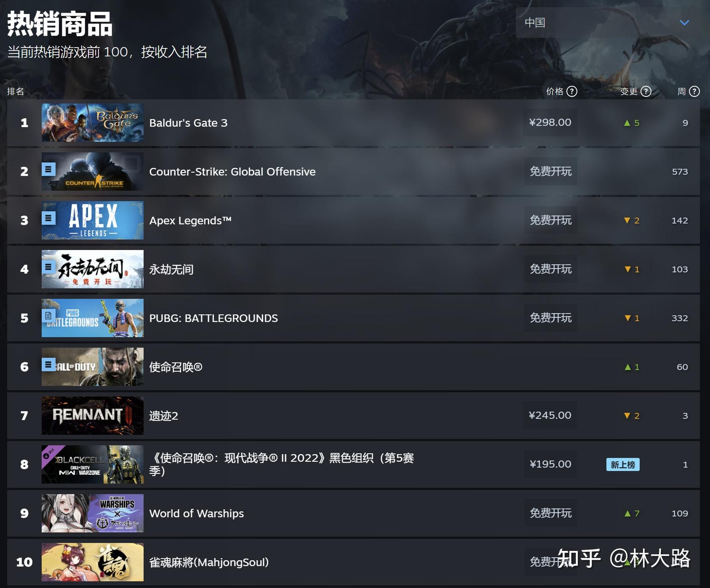Click the 热销商品 page heading
Viewport: 710px width, 588px height.
click(60, 24)
